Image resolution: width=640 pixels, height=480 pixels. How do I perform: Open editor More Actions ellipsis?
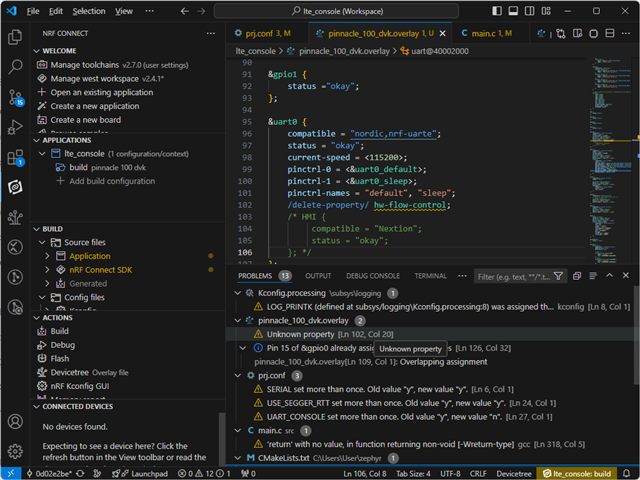pos(626,33)
